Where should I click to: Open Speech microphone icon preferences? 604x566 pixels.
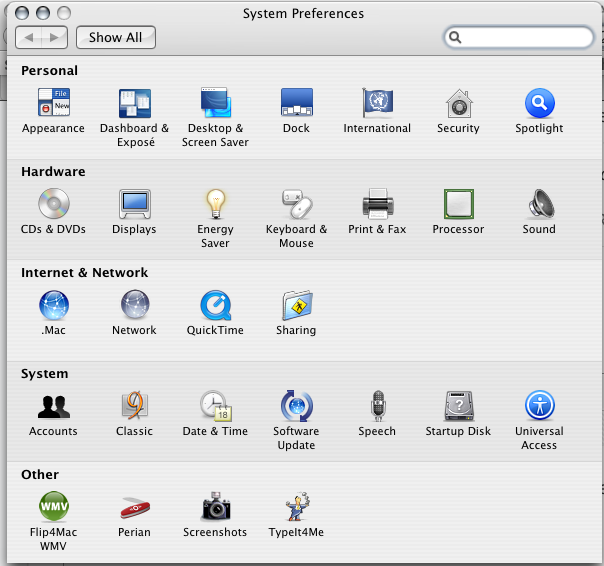(378, 406)
